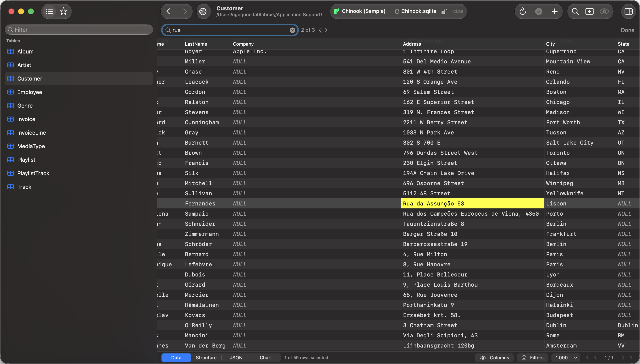Click the Chinook.sqlite database label
The width and height of the screenshot is (640, 364).
tap(416, 11)
